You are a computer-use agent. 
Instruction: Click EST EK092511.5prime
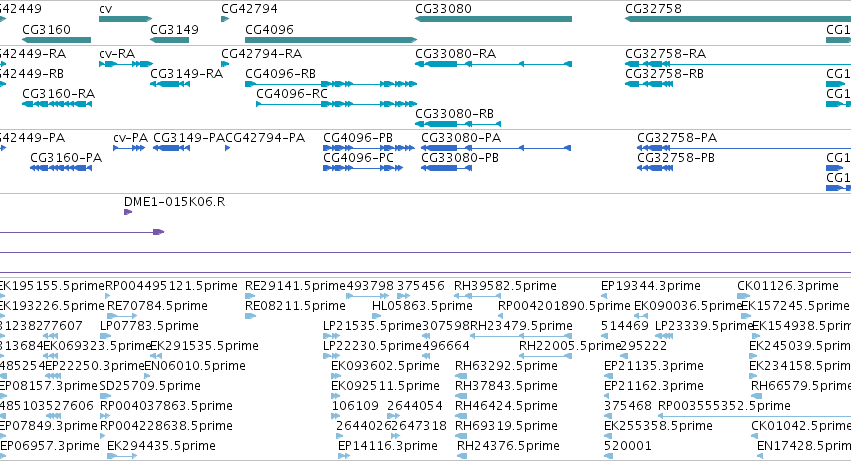click(385, 386)
